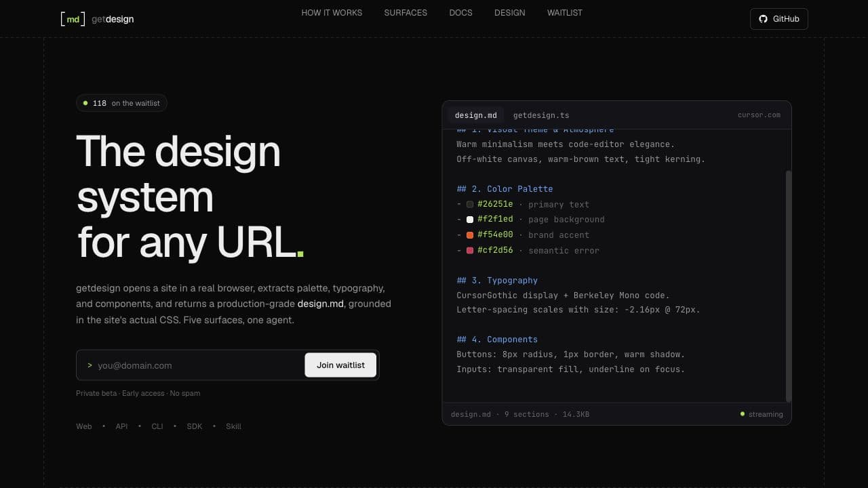
Task: Click the 'Private beta · Early access · No spam' note
Action: pos(138,393)
